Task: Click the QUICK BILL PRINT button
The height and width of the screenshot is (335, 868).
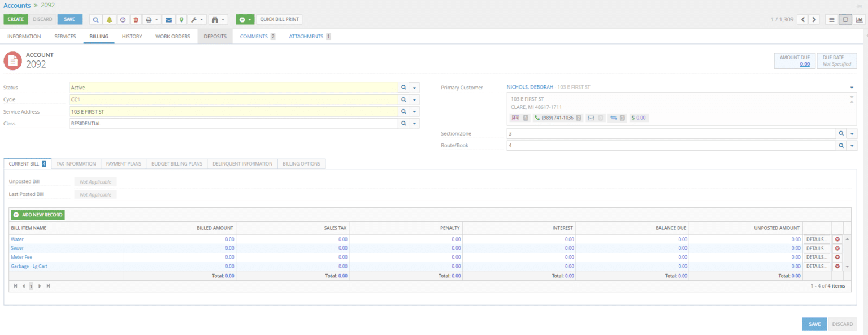Action: pos(279,19)
